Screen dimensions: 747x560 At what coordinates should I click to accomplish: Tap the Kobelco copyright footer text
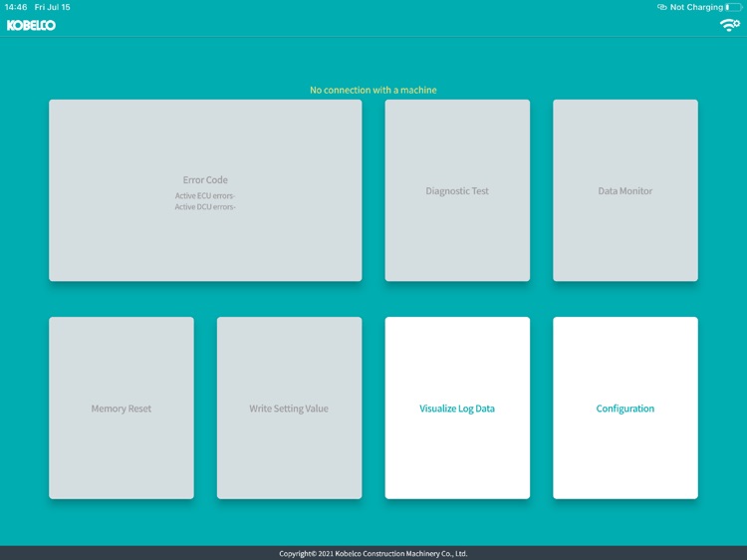pyautogui.click(x=373, y=553)
